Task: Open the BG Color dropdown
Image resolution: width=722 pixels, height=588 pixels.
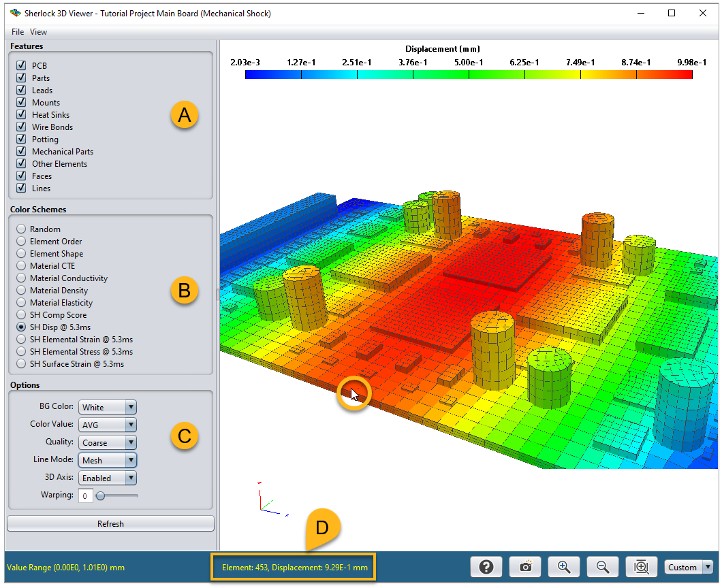Action: [108, 407]
